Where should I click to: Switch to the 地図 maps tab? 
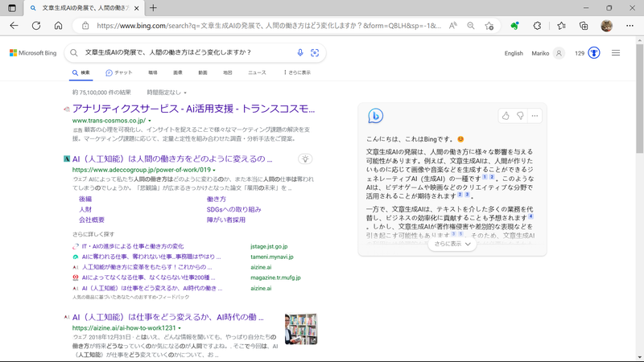(228, 72)
